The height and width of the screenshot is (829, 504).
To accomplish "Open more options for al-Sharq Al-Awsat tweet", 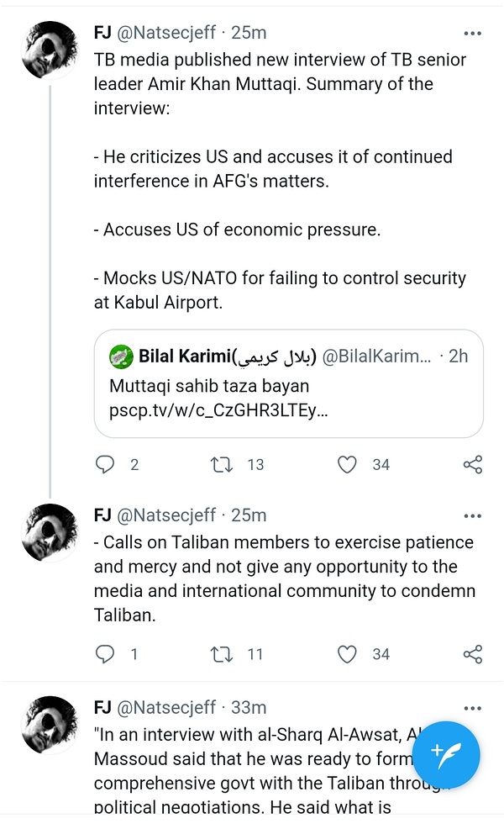I will coord(473,708).
